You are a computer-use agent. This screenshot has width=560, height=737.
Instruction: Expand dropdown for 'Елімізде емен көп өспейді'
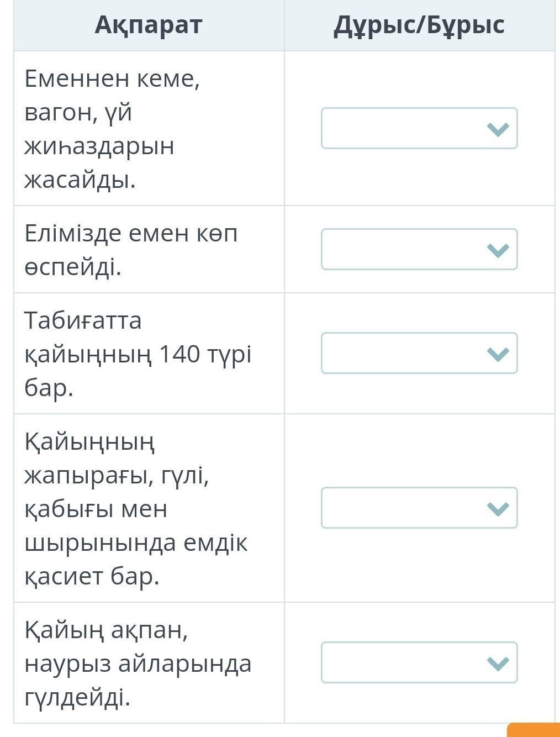tap(419, 249)
